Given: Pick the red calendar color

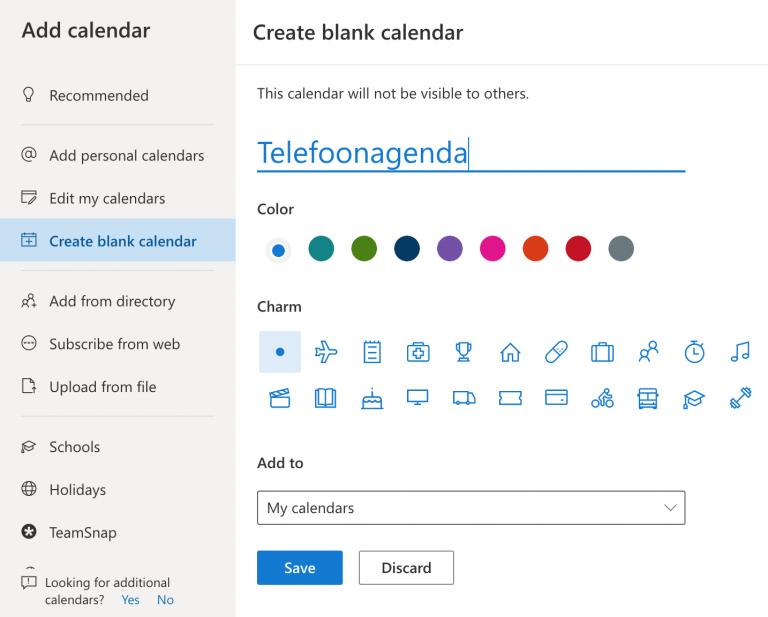Looking at the screenshot, I should (578, 248).
